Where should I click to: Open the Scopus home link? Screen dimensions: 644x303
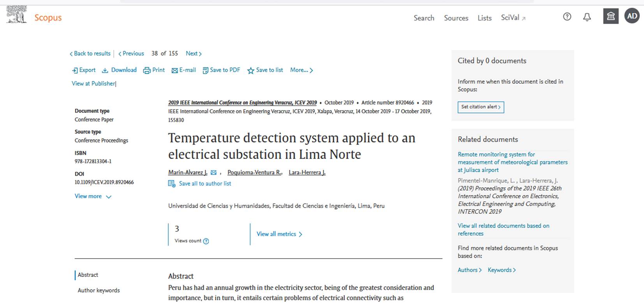pyautogui.click(x=48, y=18)
